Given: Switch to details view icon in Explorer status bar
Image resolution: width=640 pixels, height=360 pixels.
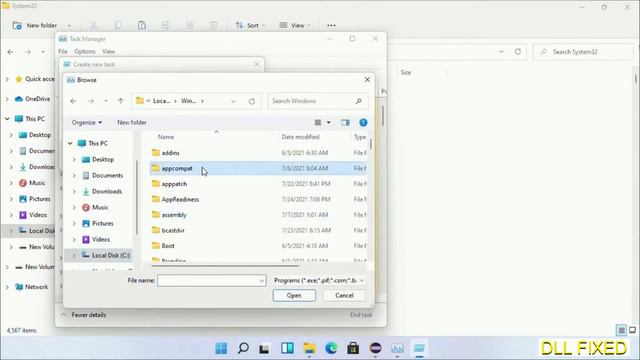Looking at the screenshot, I should [621, 330].
